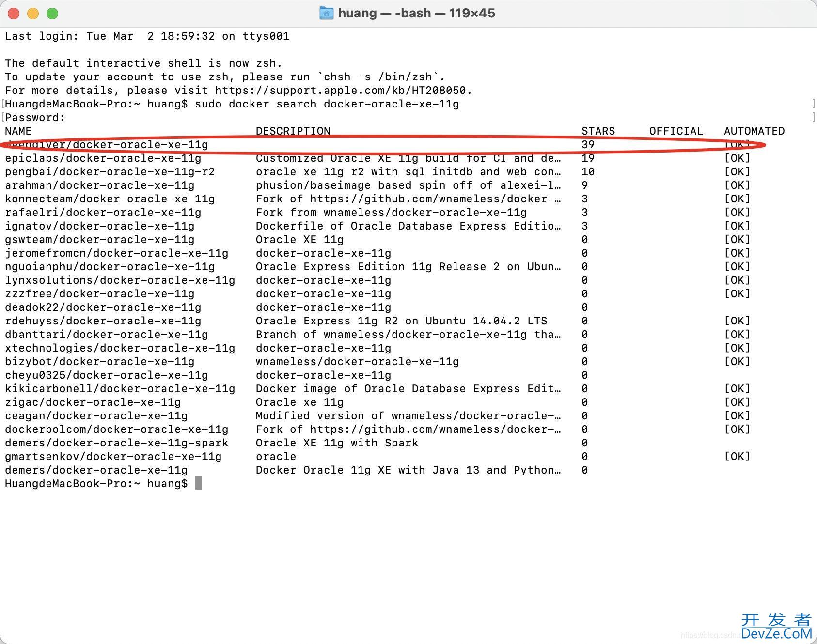Click 'kikicarbonell/docker-oracle-xe-11g' image name
This screenshot has width=817, height=644.
point(120,388)
